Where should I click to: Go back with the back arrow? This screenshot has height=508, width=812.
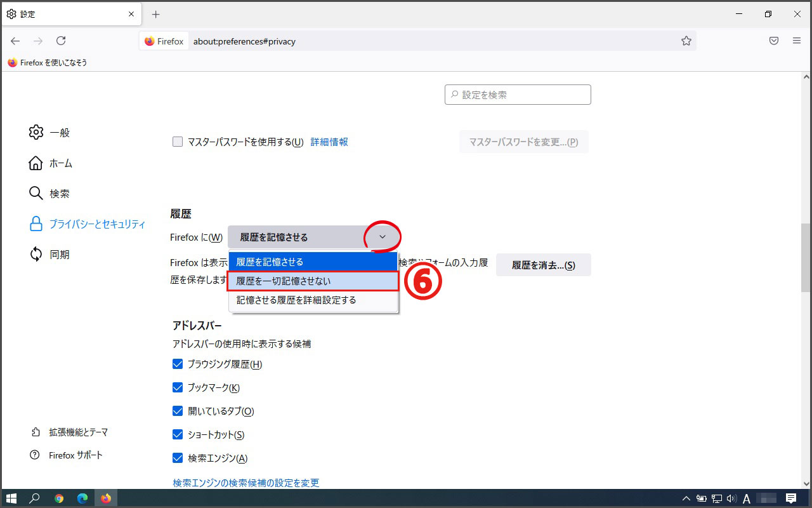tap(15, 41)
